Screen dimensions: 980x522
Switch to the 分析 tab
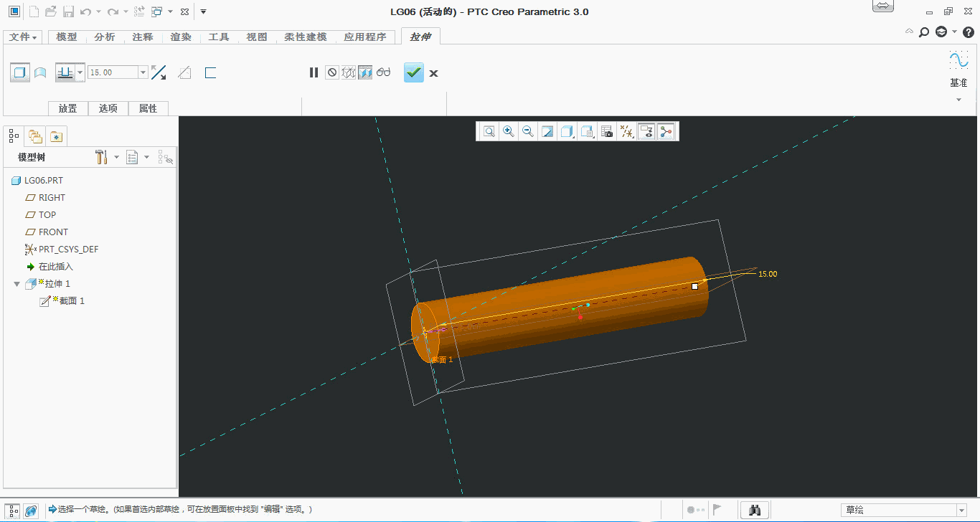(105, 37)
